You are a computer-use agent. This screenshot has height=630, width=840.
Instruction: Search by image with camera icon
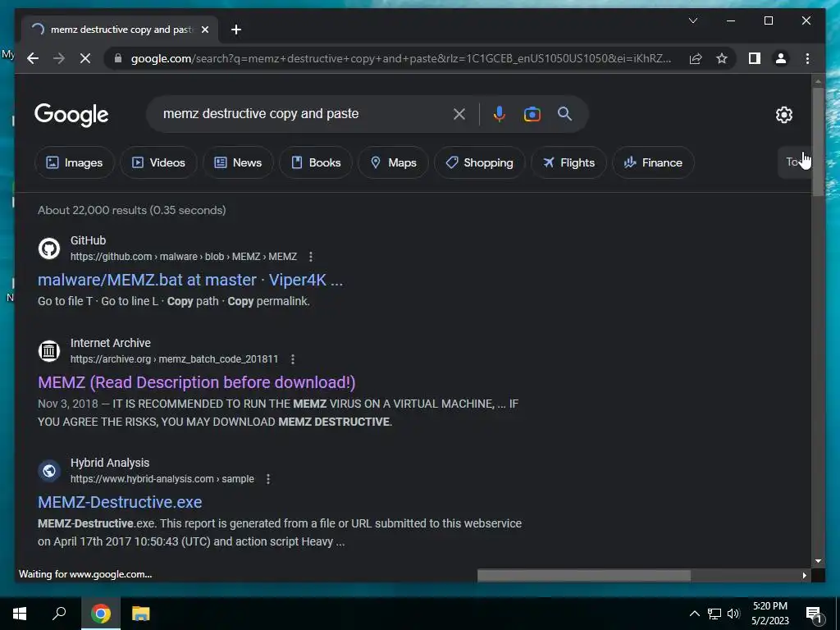(532, 113)
